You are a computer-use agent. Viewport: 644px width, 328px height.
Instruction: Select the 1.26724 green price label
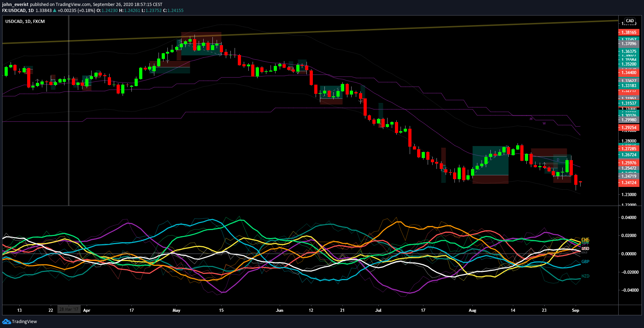[629, 155]
